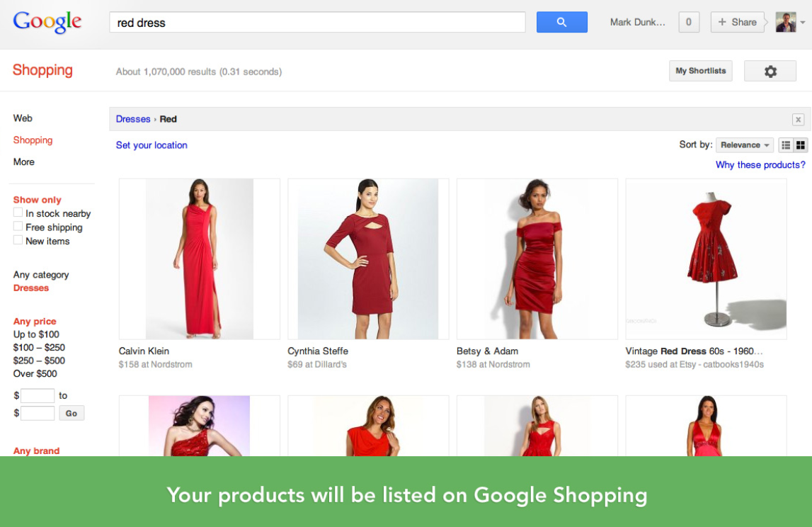The height and width of the screenshot is (527, 812).
Task: Check the Free shipping option
Action: 17,227
